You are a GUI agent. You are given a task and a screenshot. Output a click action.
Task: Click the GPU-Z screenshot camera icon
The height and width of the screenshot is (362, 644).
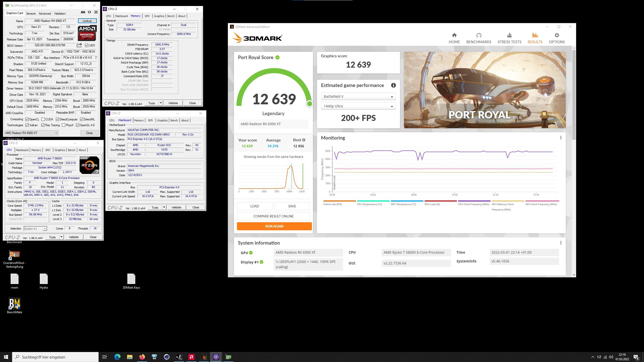[83, 12]
